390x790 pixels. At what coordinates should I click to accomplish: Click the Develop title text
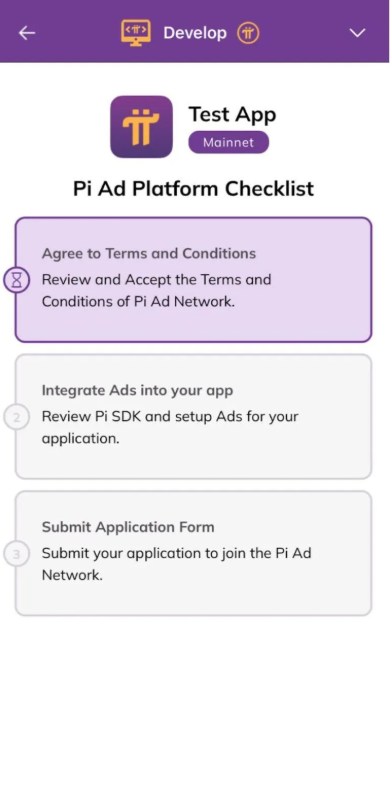(x=195, y=33)
